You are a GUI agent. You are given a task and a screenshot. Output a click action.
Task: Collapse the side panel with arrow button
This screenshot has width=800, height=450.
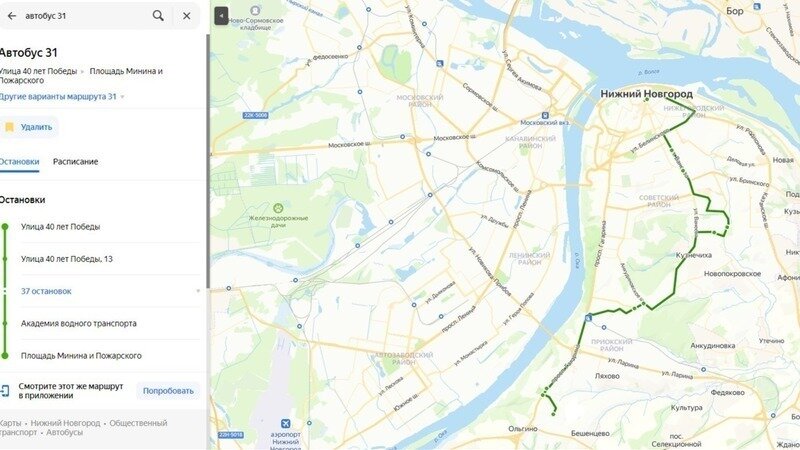221,16
